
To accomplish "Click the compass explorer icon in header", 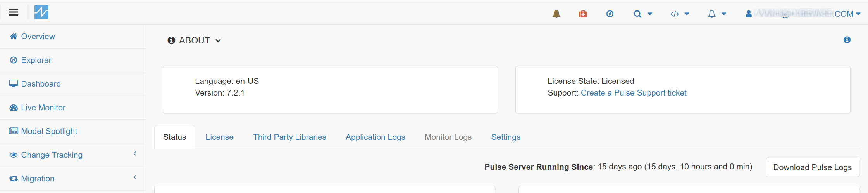I will click(x=610, y=14).
